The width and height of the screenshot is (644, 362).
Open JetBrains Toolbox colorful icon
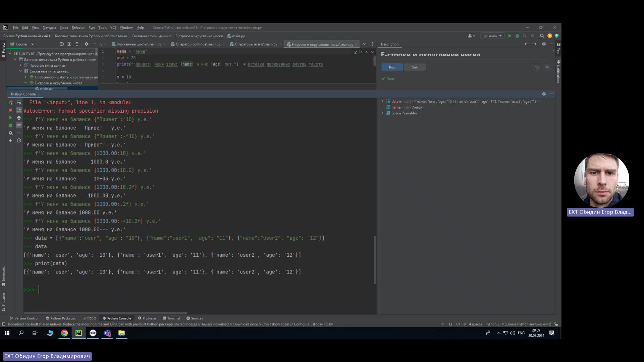pos(557,36)
